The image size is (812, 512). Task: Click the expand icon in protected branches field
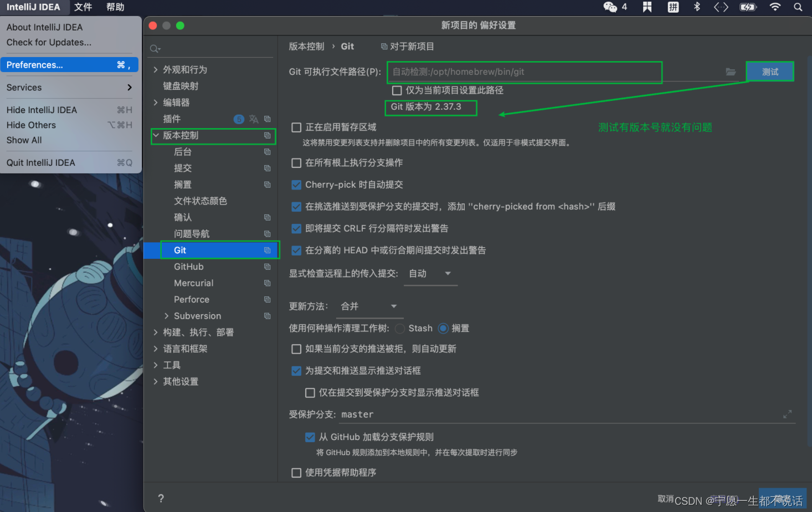(x=787, y=414)
